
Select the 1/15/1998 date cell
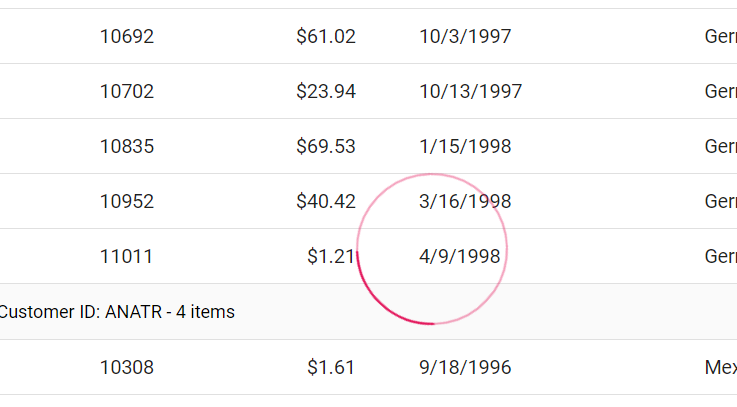pos(465,147)
